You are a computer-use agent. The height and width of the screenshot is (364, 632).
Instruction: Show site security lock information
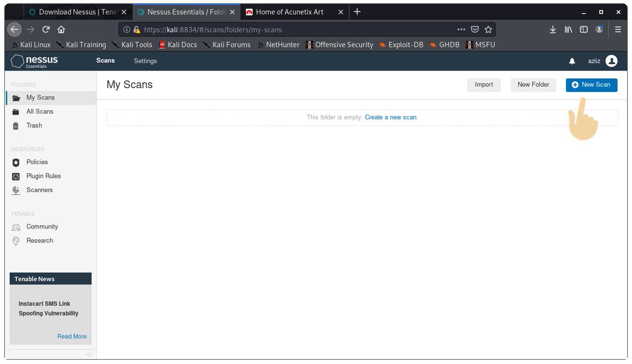(137, 30)
